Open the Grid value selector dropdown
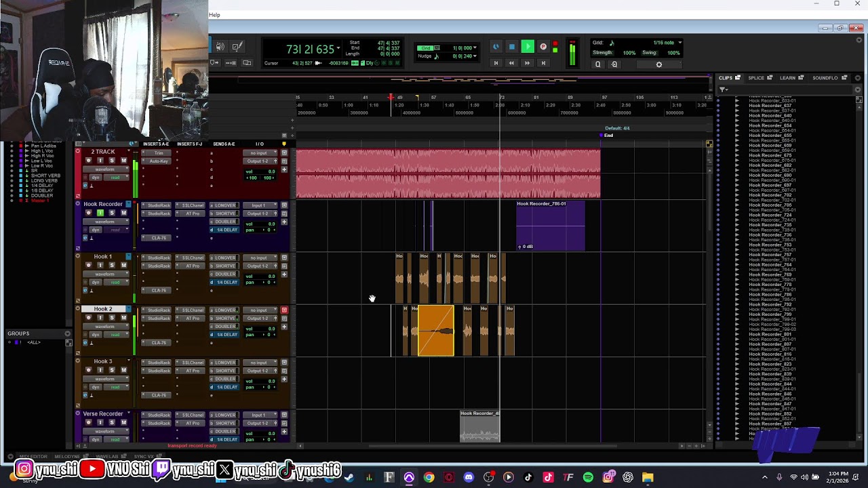Screen dimensions: 868x488 click(x=475, y=48)
